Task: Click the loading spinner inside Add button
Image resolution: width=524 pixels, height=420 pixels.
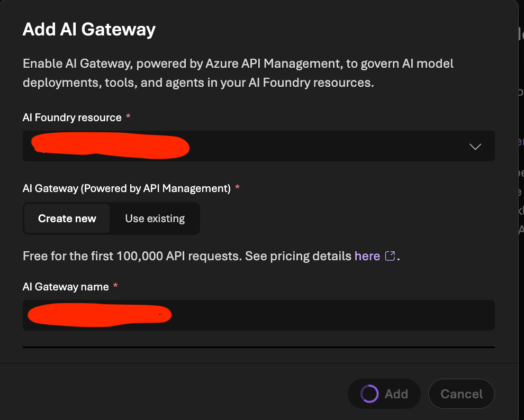Action: point(369,394)
